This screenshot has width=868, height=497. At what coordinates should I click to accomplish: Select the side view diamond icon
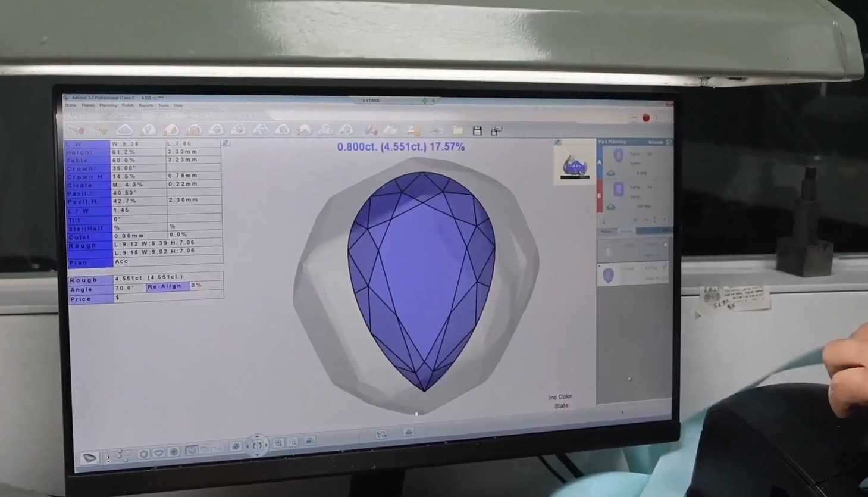[159, 454]
